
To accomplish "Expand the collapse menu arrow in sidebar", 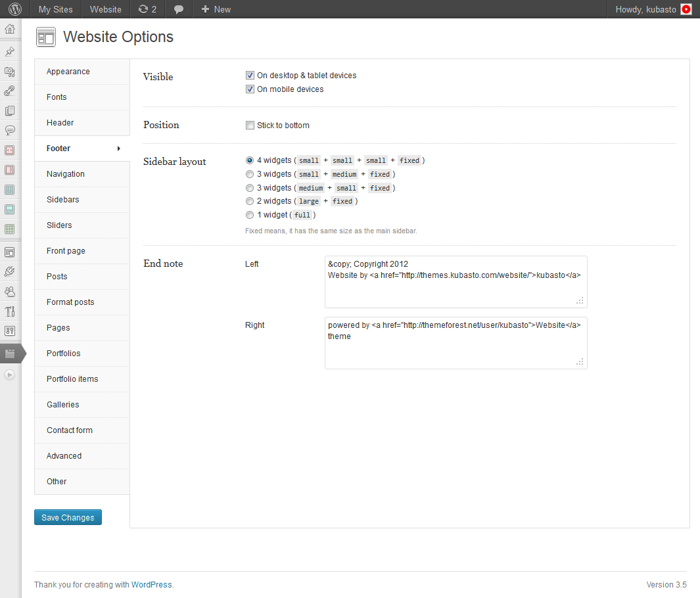I will click(x=10, y=375).
